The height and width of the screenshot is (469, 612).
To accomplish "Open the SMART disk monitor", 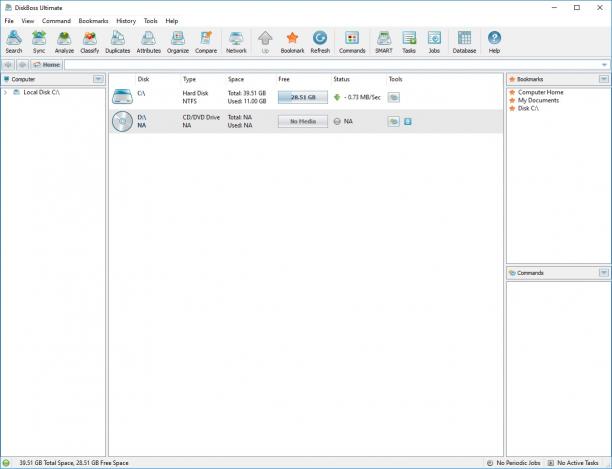I will 384,42.
